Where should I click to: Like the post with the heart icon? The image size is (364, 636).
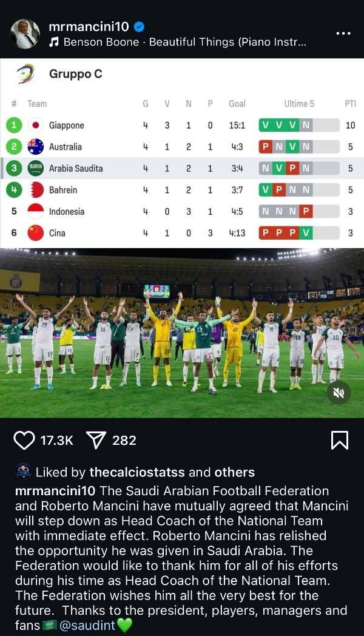(24, 440)
